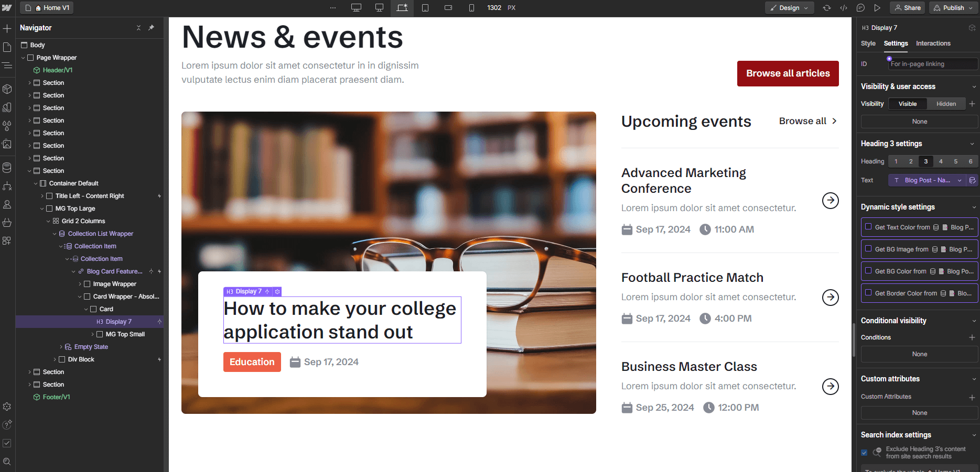Set heading level to 5

(x=955, y=161)
